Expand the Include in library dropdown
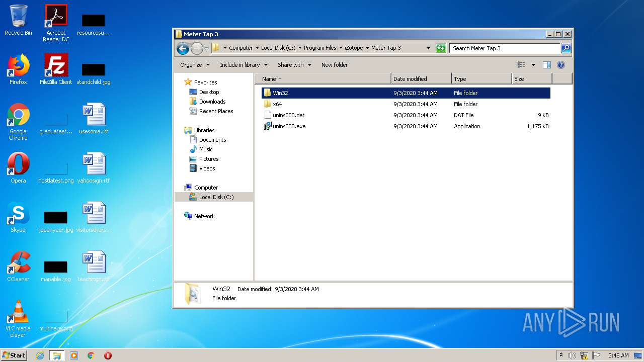 244,65
